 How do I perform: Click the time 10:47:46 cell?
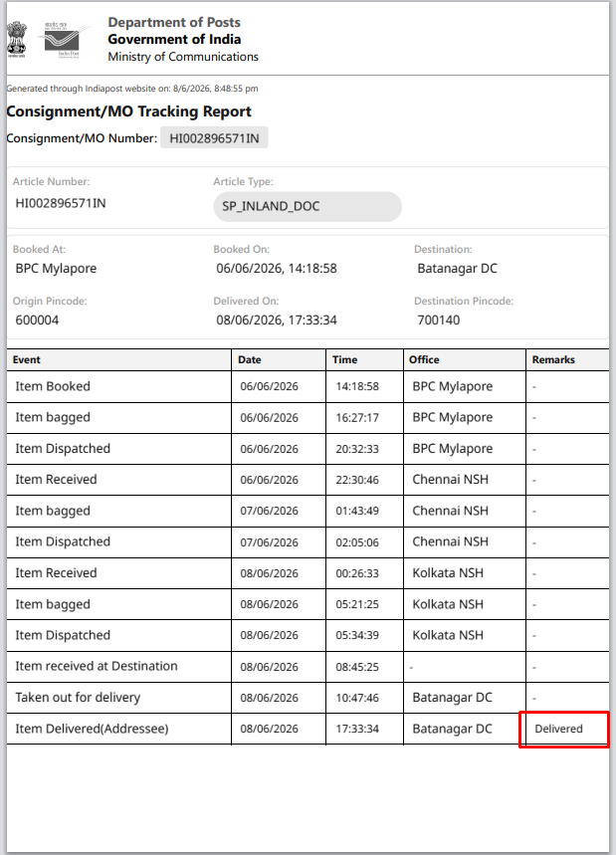click(364, 698)
